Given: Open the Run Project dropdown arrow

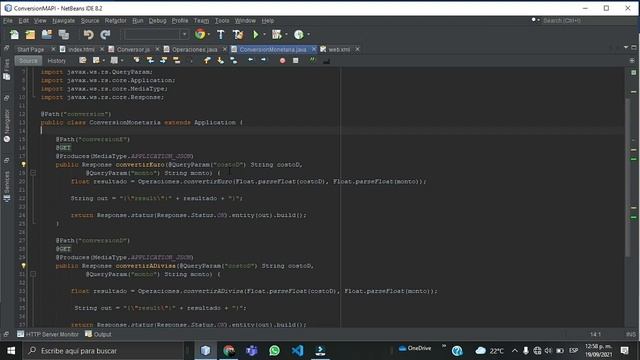Looking at the screenshot, I should [x=264, y=35].
